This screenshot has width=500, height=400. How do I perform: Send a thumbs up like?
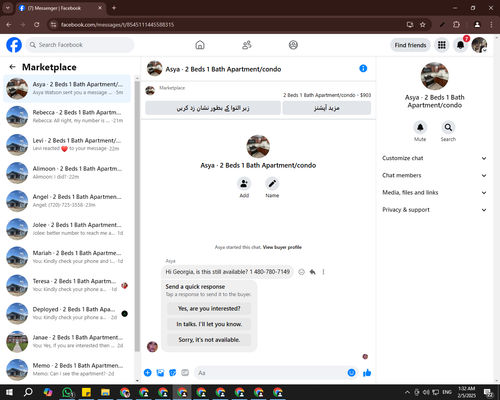click(367, 373)
